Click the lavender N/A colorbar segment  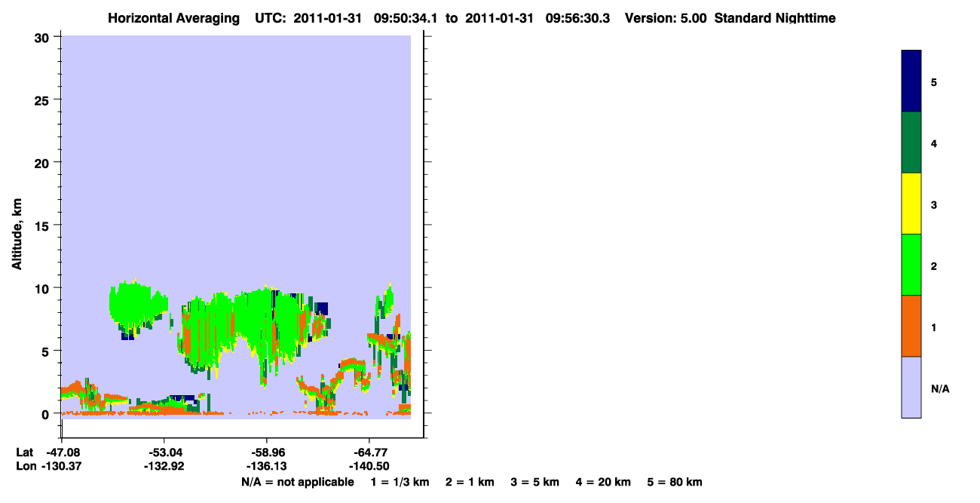point(911,387)
